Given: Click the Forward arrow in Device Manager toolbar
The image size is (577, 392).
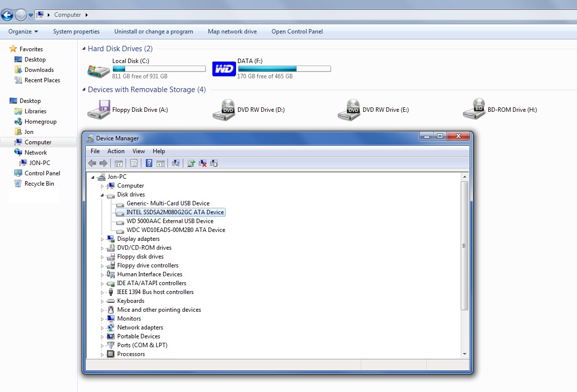Looking at the screenshot, I should (x=103, y=163).
